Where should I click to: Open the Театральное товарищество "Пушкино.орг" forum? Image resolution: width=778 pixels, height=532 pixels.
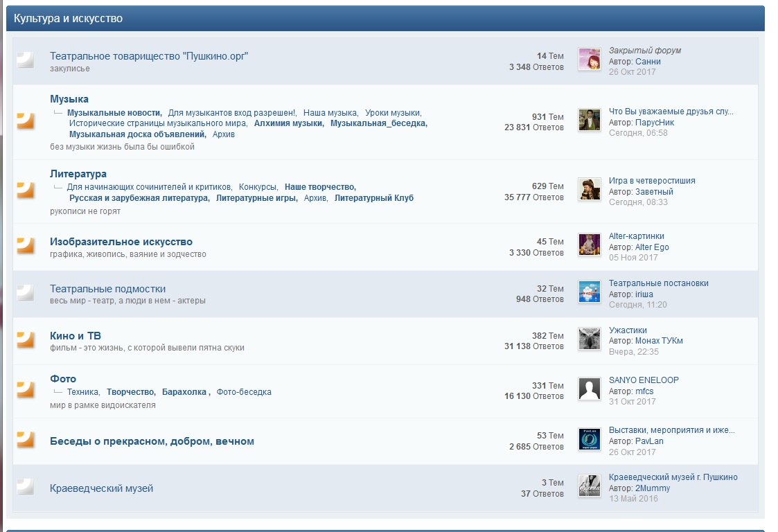(x=149, y=56)
